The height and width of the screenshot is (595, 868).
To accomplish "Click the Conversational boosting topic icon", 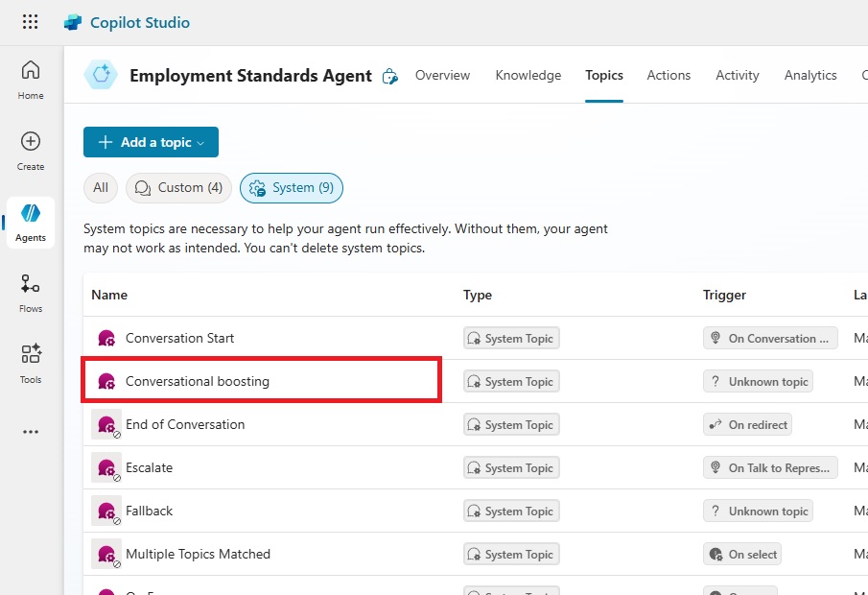I will pos(106,381).
